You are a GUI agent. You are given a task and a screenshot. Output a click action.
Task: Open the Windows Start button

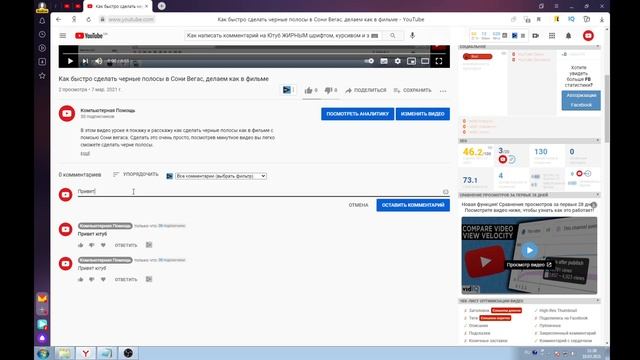pos(43,353)
